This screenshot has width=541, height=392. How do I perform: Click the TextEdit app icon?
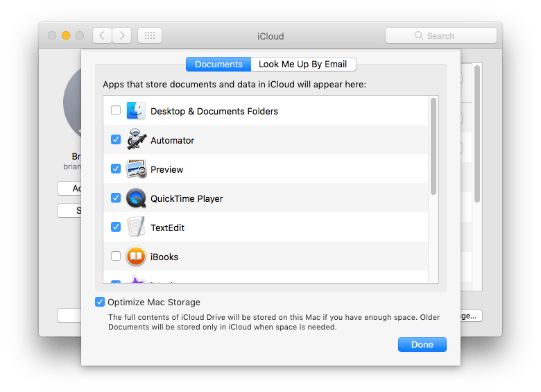click(136, 228)
